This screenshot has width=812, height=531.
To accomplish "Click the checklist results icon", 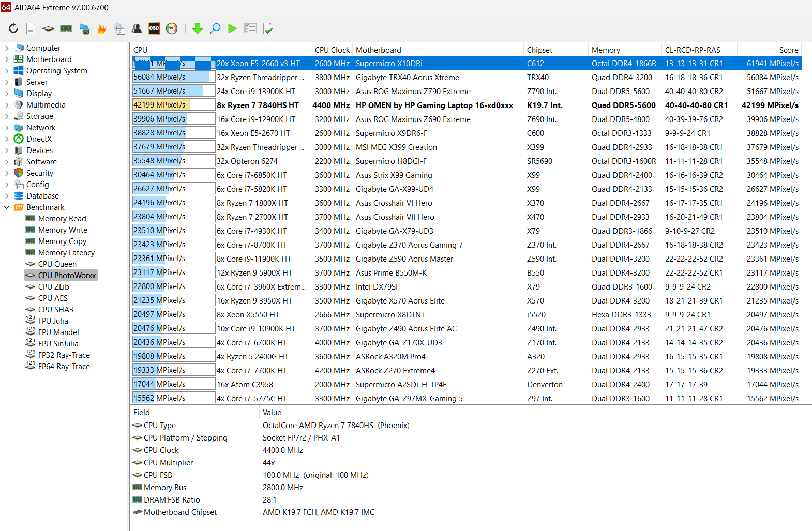I will [250, 28].
